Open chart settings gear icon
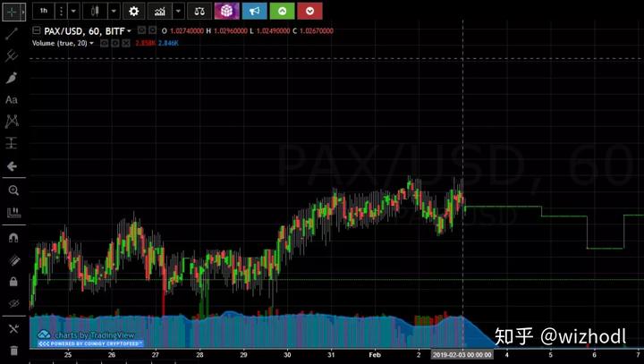644x364 pixels. click(x=133, y=12)
